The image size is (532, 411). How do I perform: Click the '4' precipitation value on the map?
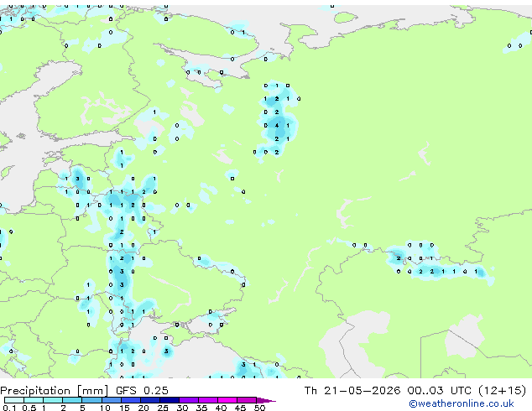coord(277,126)
